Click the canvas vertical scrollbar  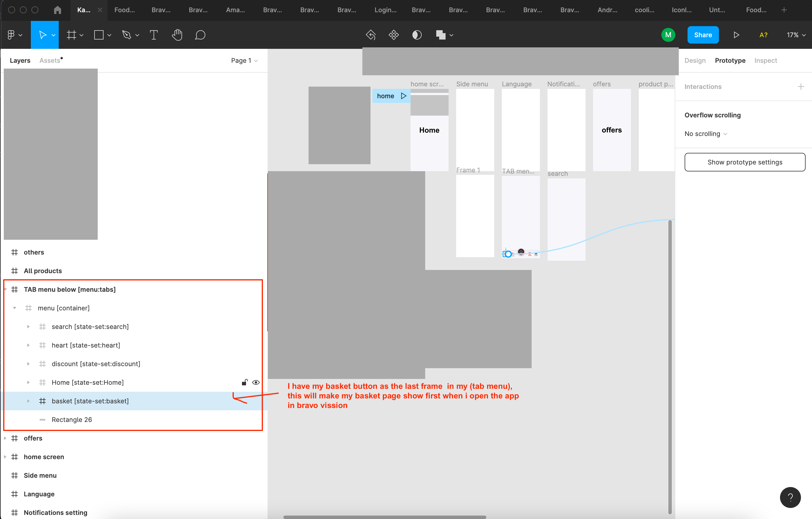point(670,367)
